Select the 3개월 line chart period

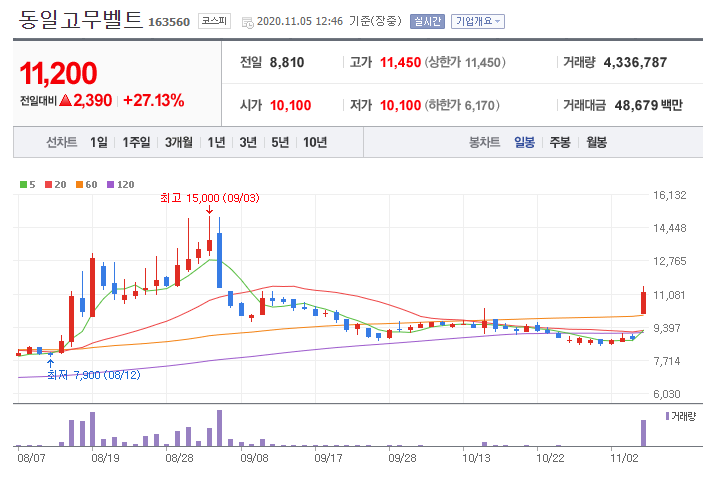(178, 142)
